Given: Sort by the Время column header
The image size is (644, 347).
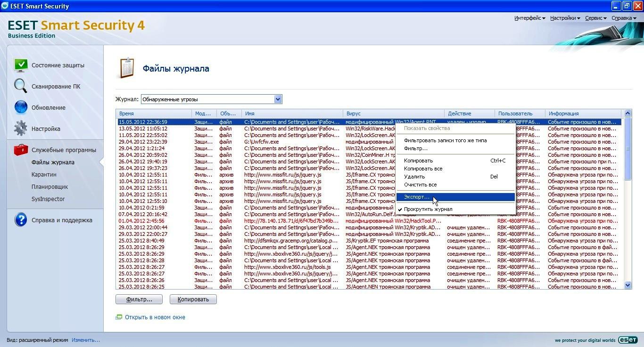Looking at the screenshot, I should click(154, 113).
